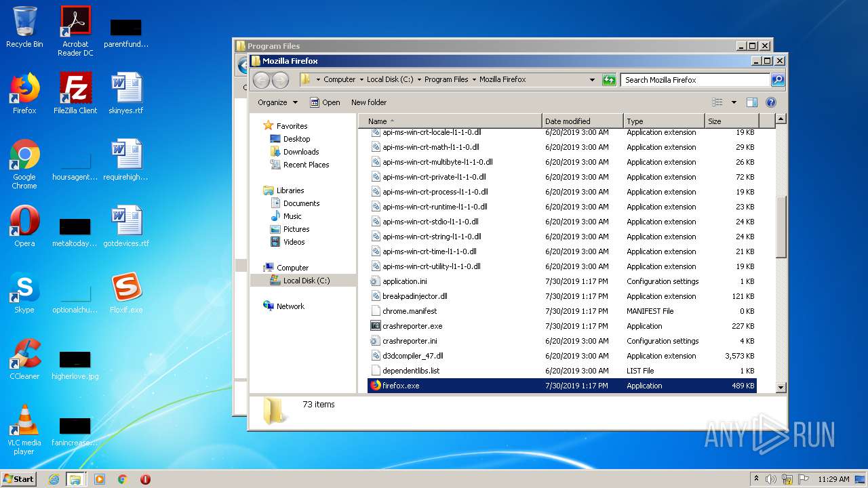Open the Pictures library
868x488 pixels.
coord(296,229)
